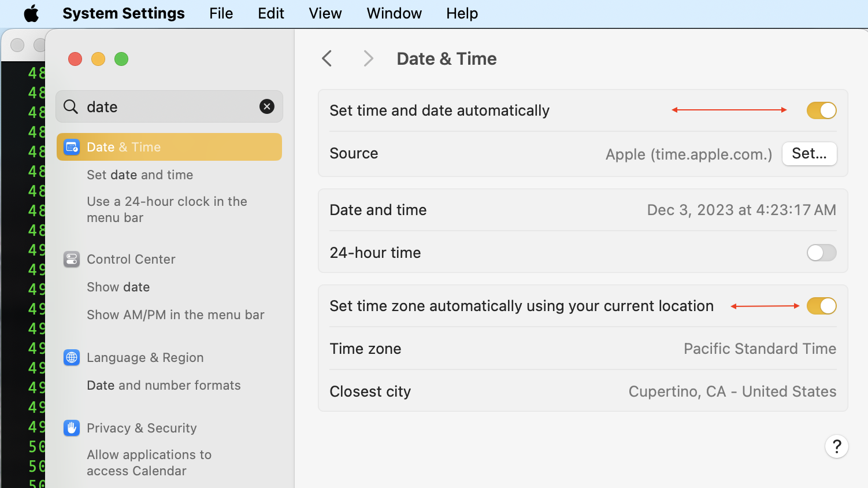Click the Set… button for Source

click(809, 154)
